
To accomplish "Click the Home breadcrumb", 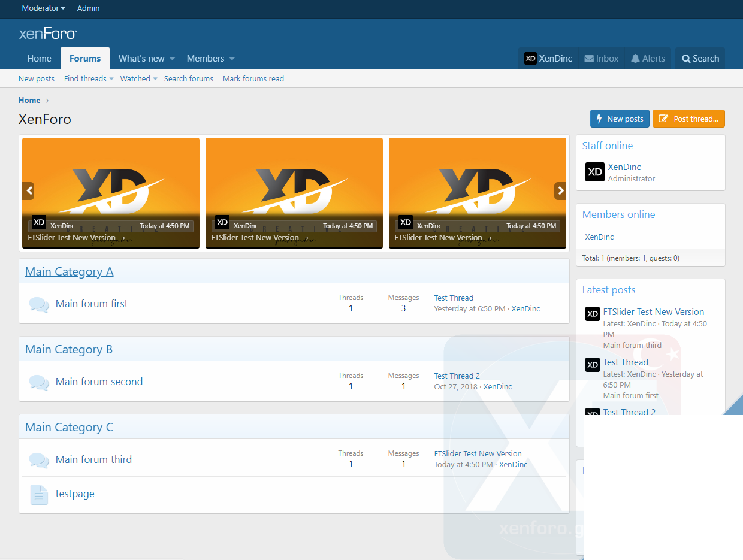I will 29,100.
